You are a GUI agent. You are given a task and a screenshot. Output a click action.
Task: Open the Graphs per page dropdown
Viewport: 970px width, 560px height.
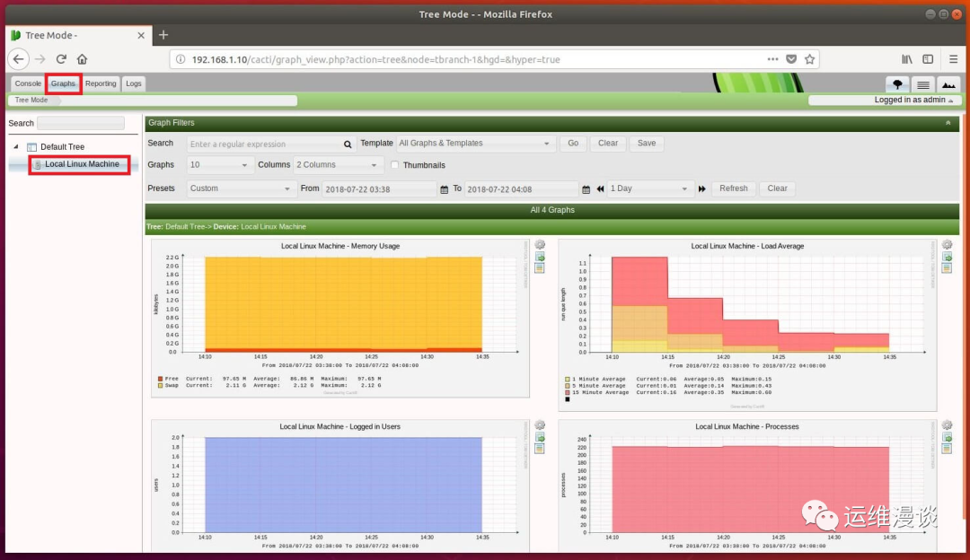(x=218, y=165)
